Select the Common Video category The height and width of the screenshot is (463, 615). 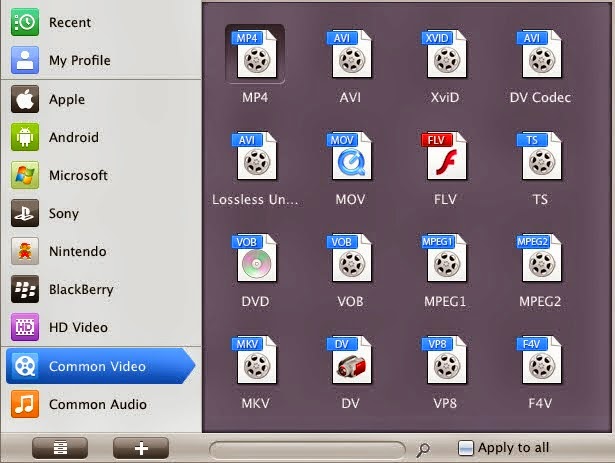click(x=100, y=366)
